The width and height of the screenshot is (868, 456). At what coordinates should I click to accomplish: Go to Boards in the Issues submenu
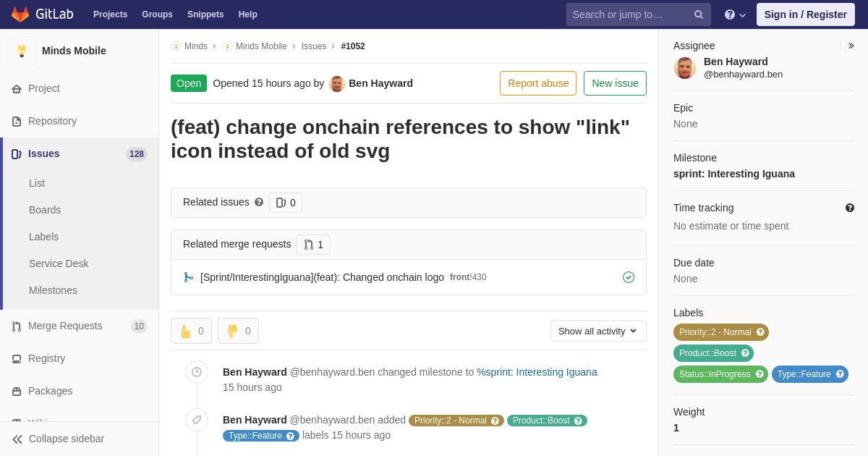45,210
